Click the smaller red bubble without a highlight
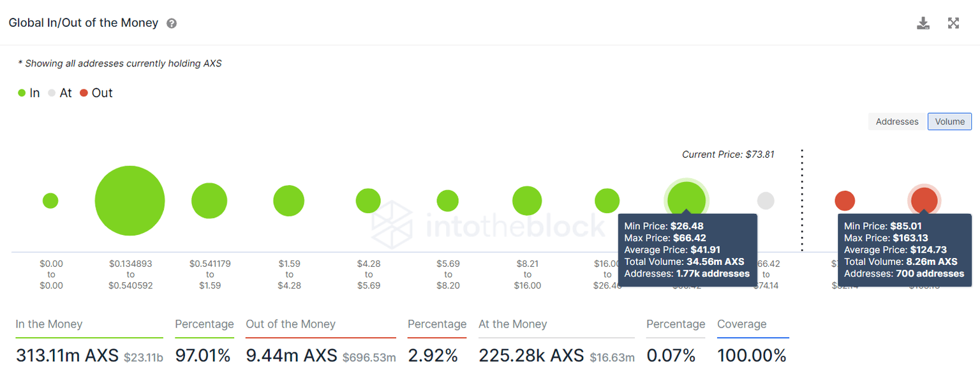Image resolution: width=980 pixels, height=392 pixels. point(845,201)
